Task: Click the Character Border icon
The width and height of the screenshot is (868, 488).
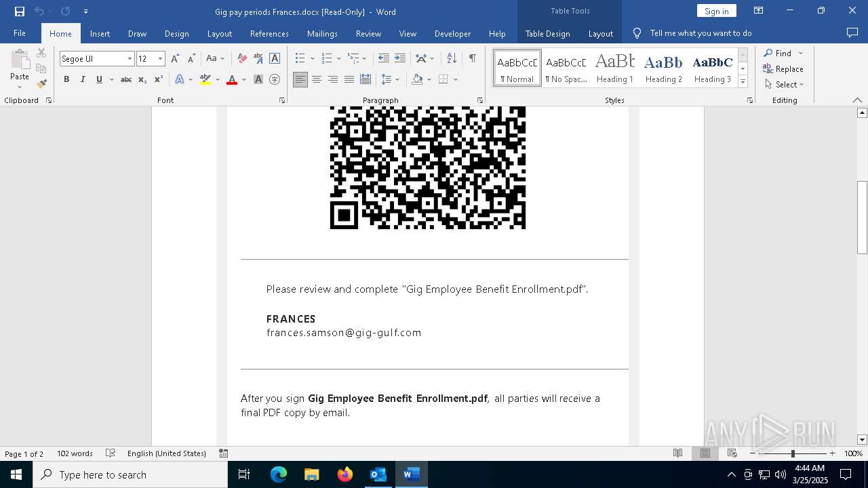Action: pyautogui.click(x=275, y=59)
